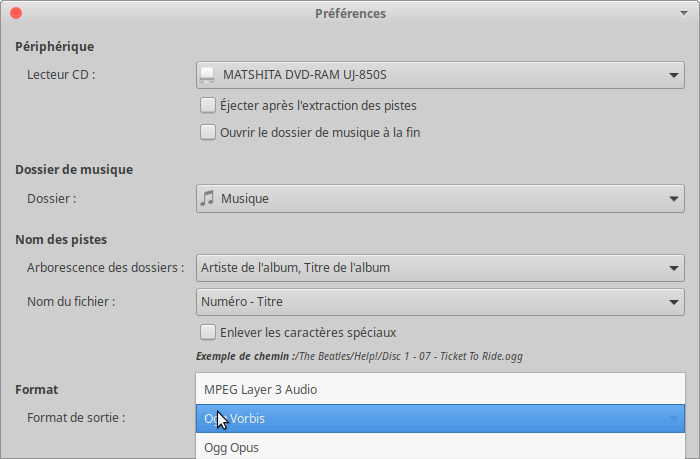Click the arrow of the Arborescence des dossiers combo

click(x=674, y=268)
